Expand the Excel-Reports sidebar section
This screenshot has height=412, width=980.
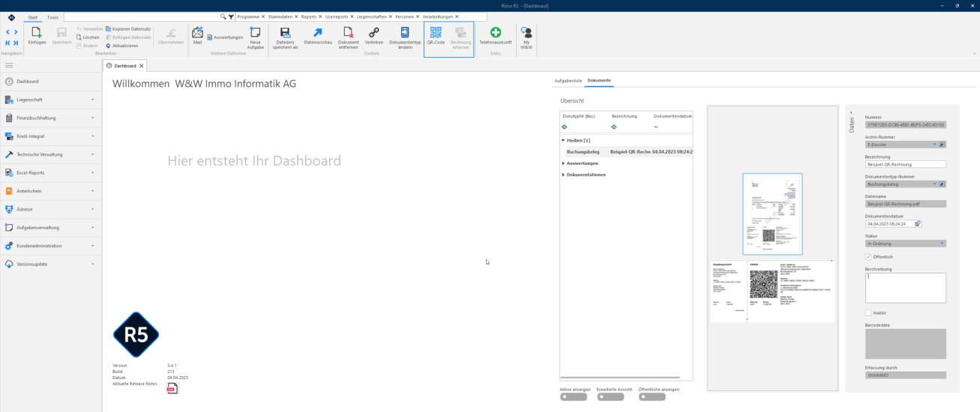pyautogui.click(x=93, y=172)
